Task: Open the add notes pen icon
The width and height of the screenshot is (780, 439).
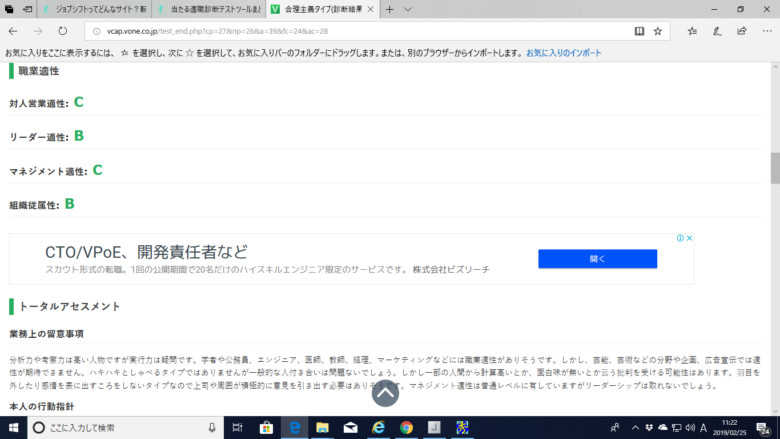Action: (x=717, y=31)
